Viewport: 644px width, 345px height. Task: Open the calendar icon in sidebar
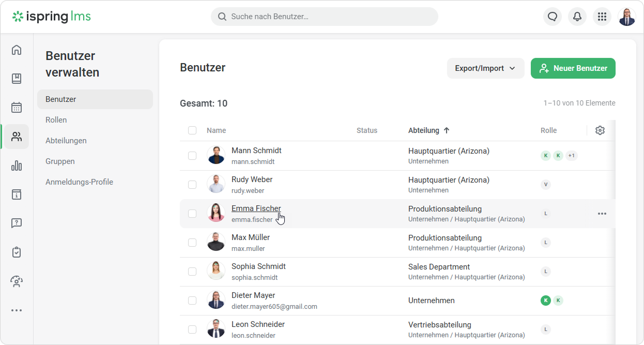(x=17, y=108)
